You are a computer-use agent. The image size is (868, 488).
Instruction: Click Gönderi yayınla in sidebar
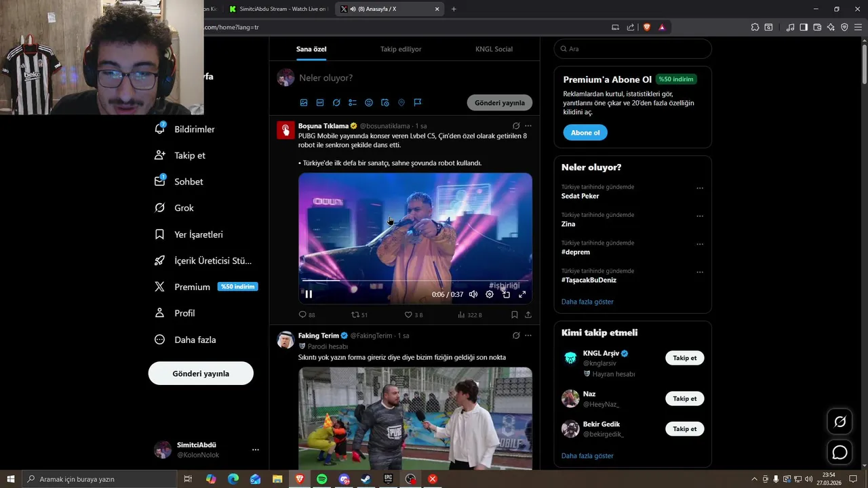coord(201,373)
